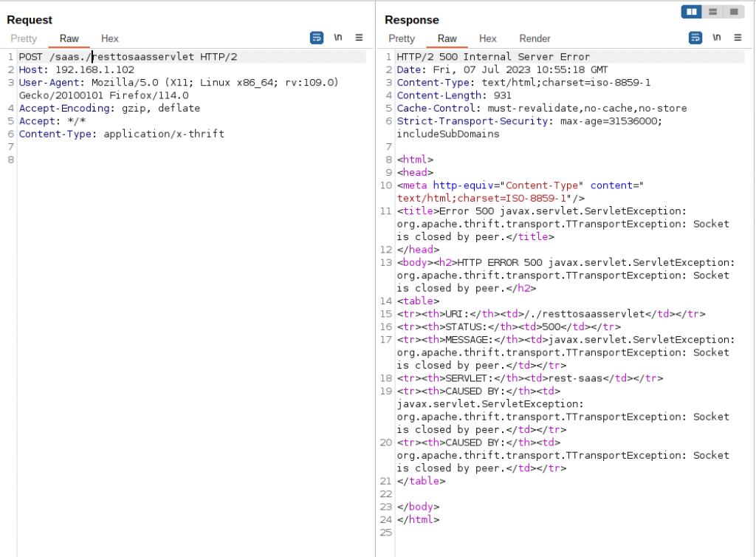The width and height of the screenshot is (756, 557).
Task: Show non-printable characters in Response panel
Action: [x=716, y=38]
